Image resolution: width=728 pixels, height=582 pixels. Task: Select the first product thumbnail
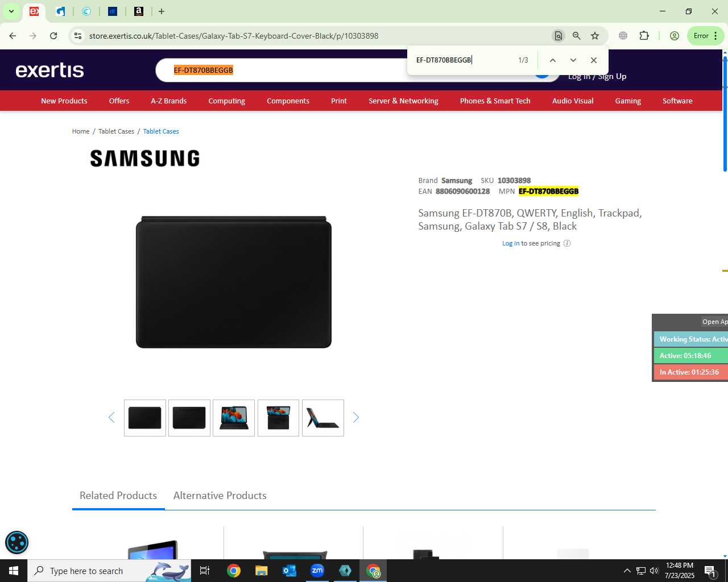(145, 418)
